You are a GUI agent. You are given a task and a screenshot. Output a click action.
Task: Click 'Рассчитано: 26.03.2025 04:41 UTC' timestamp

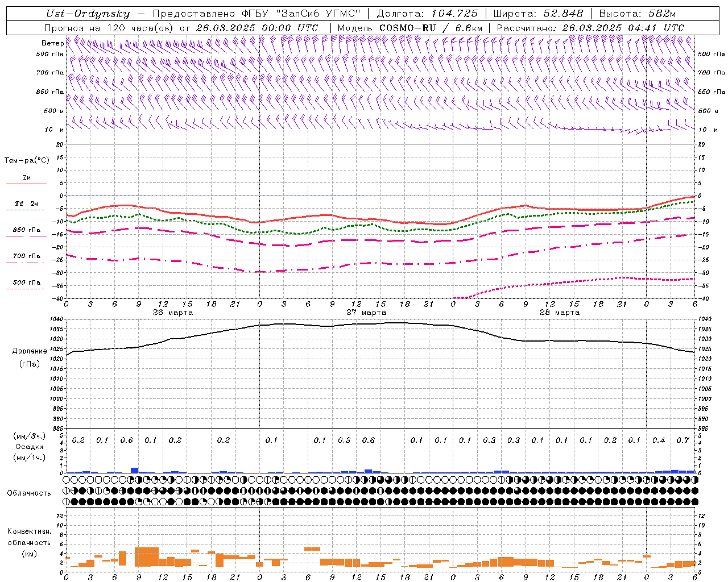click(590, 28)
